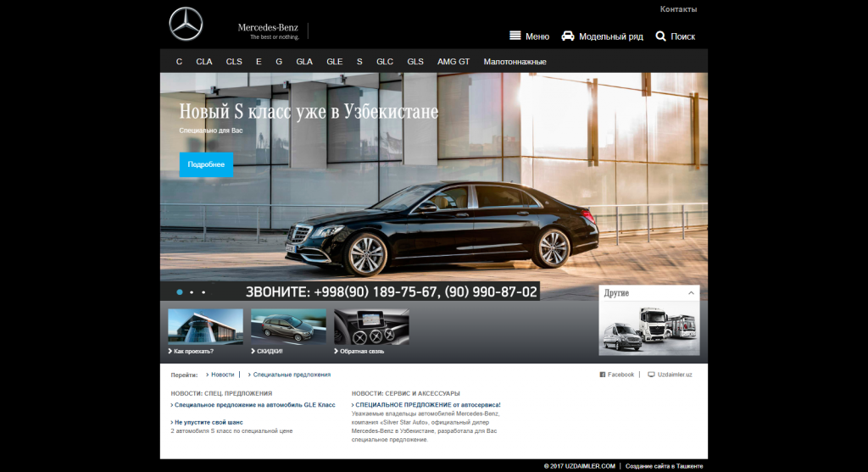This screenshot has width=868, height=472.
Task: Go to Специальные предложения link
Action: click(x=290, y=375)
